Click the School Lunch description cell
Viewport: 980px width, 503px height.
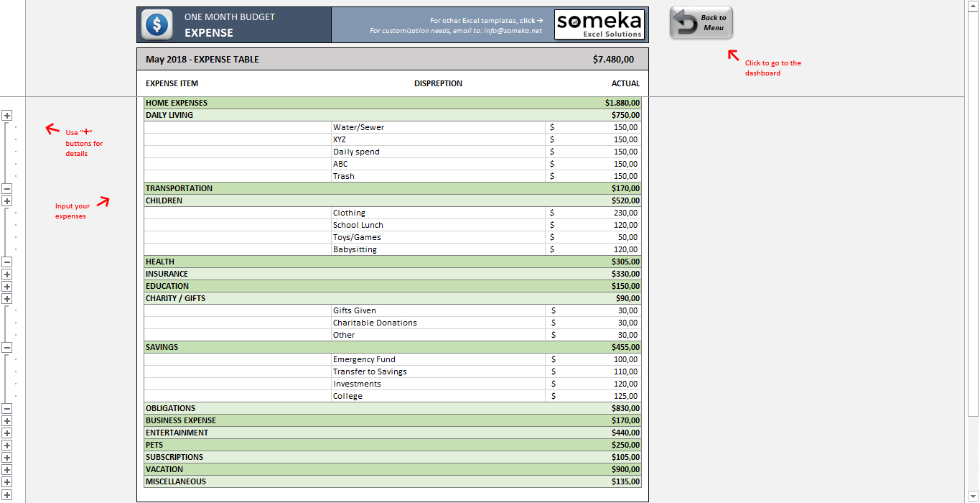(438, 225)
